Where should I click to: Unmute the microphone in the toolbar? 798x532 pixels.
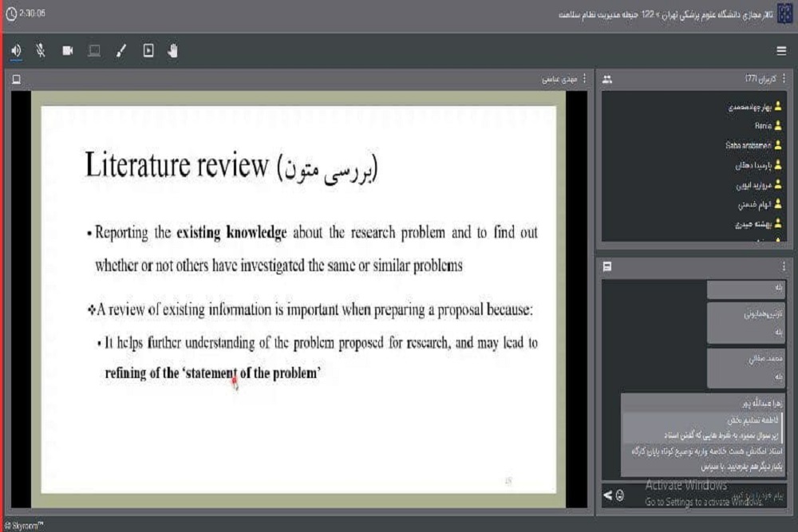(41, 51)
